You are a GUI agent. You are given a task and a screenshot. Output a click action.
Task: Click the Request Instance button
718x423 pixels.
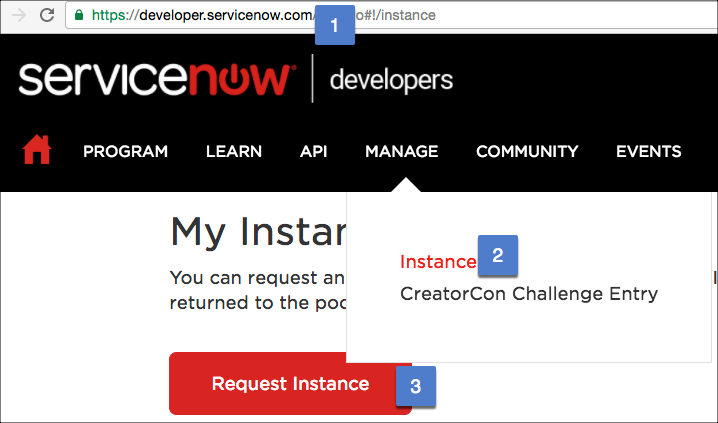coord(290,384)
